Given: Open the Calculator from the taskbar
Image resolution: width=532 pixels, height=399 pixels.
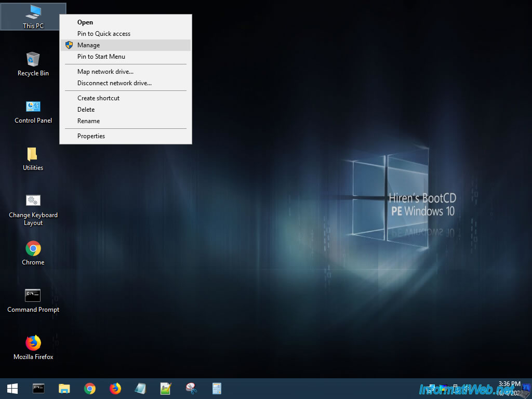Looking at the screenshot, I should (217, 389).
